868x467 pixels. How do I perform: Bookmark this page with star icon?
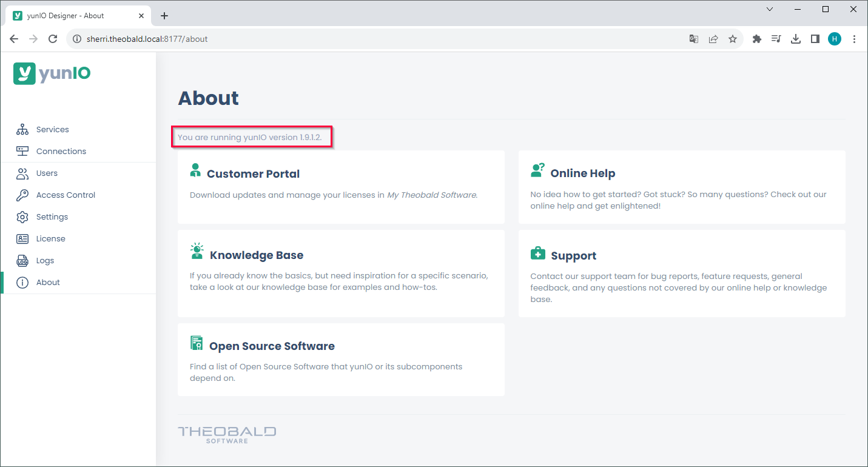click(733, 39)
